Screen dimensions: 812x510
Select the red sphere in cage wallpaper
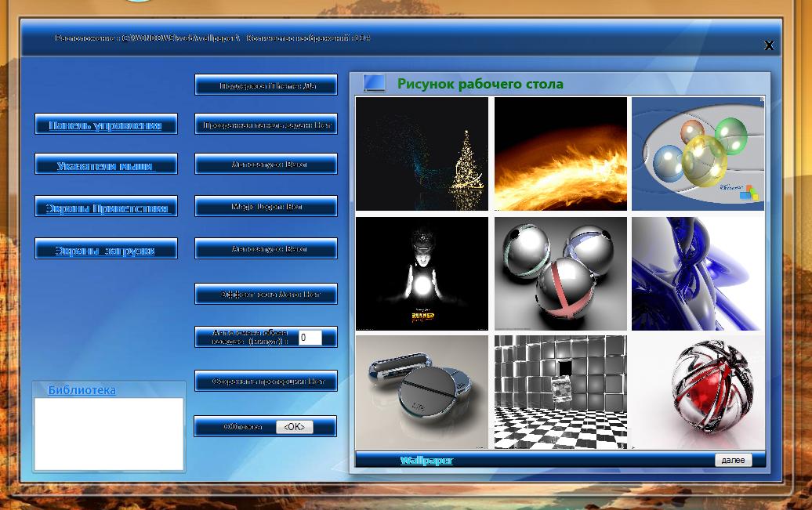tap(698, 392)
